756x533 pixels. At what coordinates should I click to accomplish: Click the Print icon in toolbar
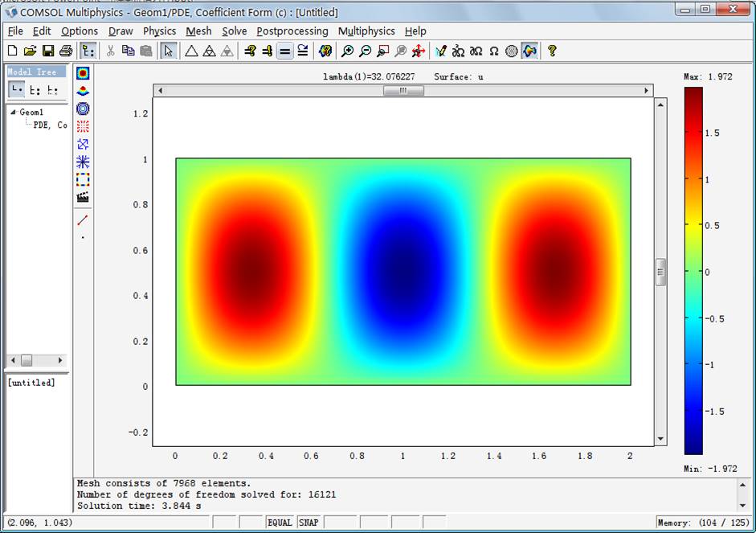[x=65, y=51]
